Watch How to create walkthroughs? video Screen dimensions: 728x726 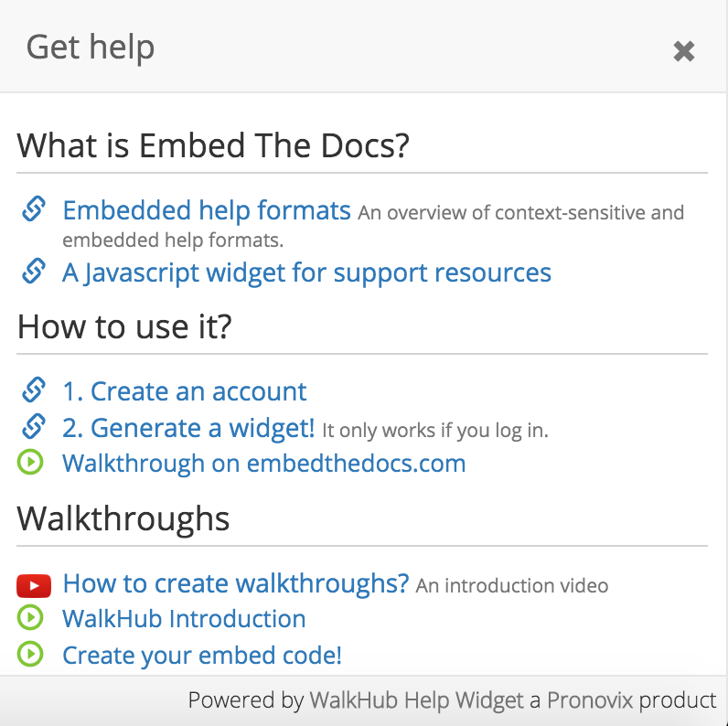[x=235, y=583]
